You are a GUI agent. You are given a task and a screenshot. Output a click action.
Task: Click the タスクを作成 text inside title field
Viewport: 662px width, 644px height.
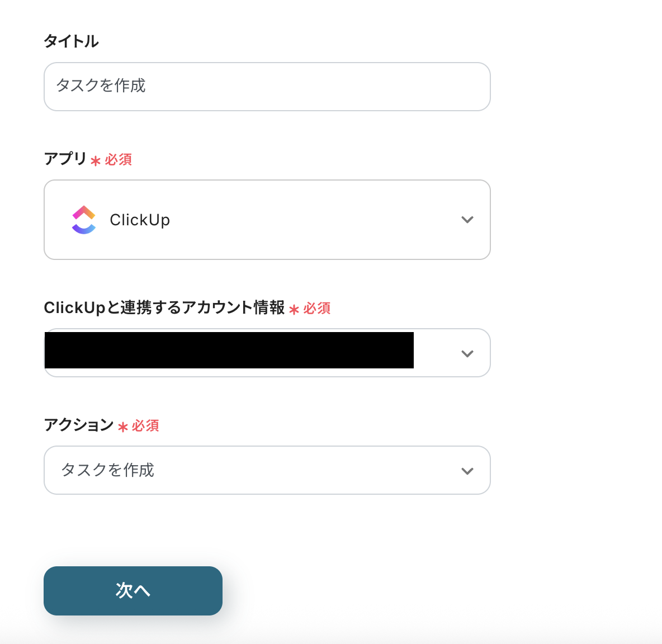point(101,86)
